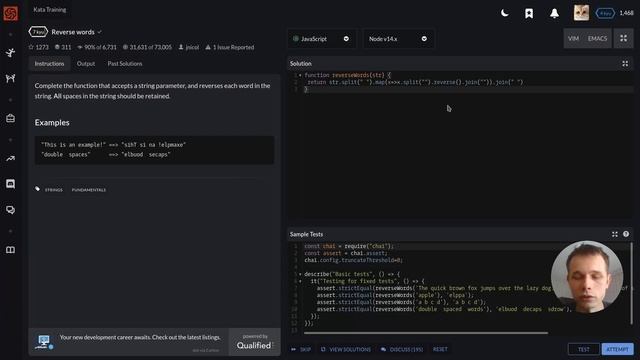Click the STRINGS tag
This screenshot has height=360, width=640.
click(54, 190)
